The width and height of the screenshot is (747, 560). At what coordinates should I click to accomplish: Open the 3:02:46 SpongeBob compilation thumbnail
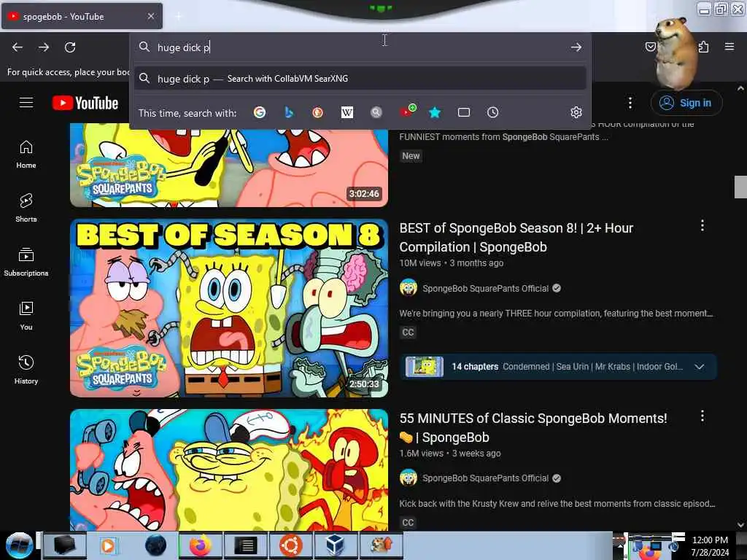pyautogui.click(x=229, y=165)
